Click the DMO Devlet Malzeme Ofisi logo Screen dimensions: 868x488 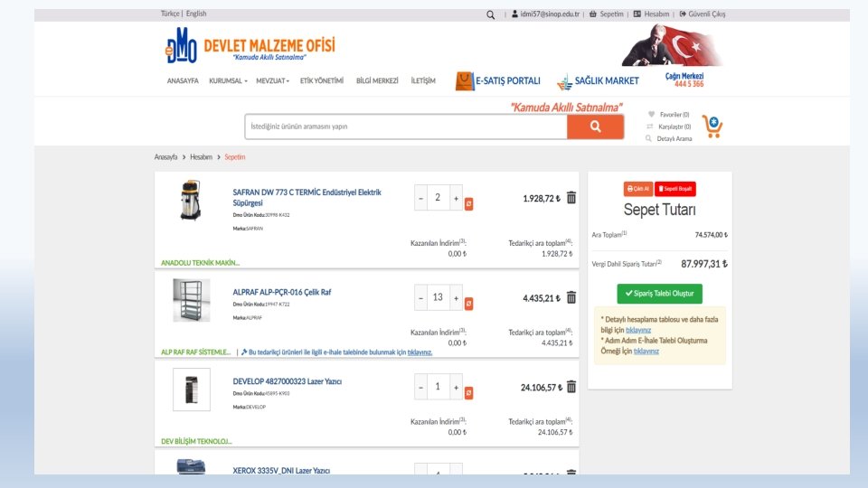pos(250,45)
